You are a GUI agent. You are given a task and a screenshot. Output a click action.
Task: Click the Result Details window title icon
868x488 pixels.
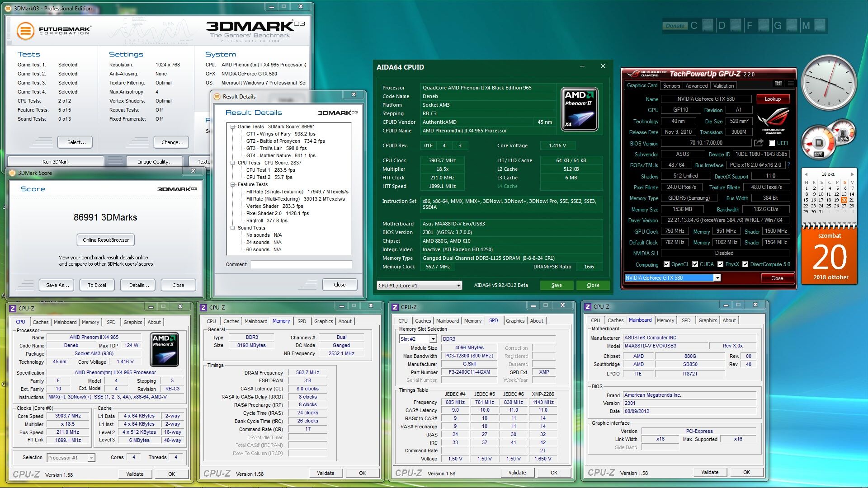[x=217, y=96]
